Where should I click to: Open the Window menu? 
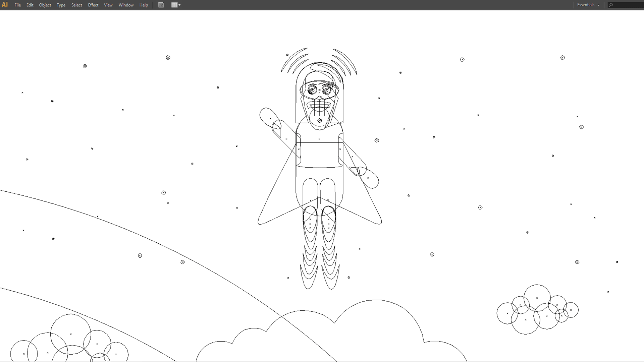coord(126,5)
